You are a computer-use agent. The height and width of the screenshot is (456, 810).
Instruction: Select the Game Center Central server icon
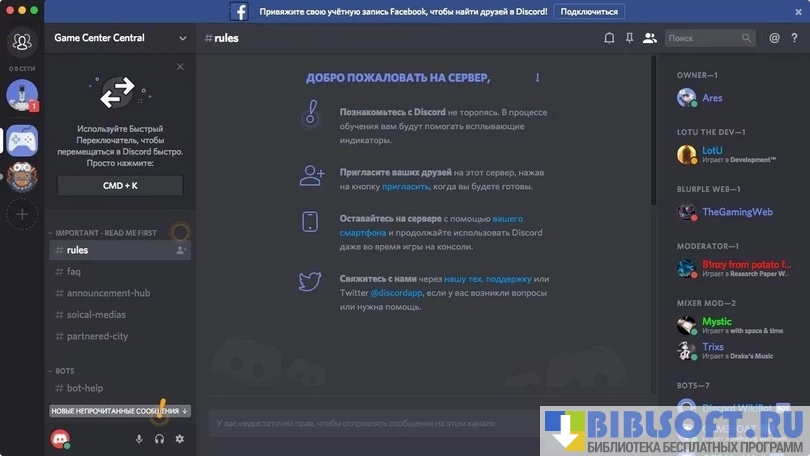click(22, 139)
